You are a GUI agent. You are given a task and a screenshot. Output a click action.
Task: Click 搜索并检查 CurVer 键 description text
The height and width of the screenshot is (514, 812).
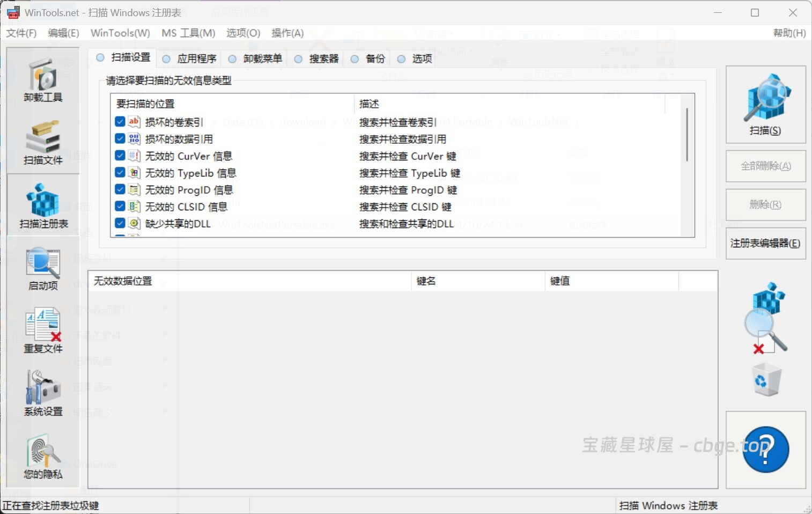click(408, 156)
